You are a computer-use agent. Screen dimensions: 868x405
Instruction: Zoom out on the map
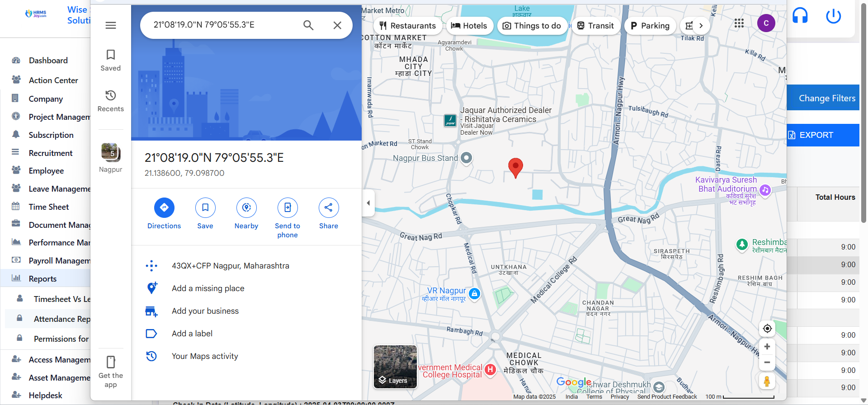(x=767, y=363)
